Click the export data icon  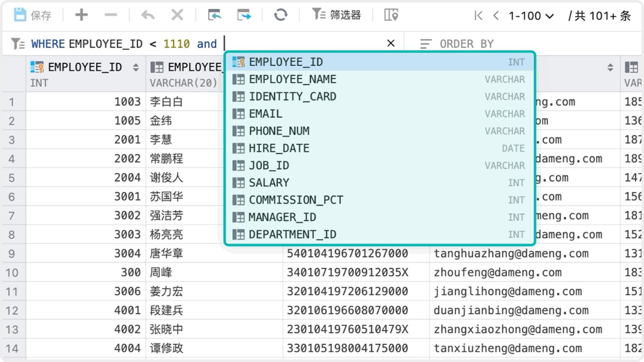click(x=244, y=15)
